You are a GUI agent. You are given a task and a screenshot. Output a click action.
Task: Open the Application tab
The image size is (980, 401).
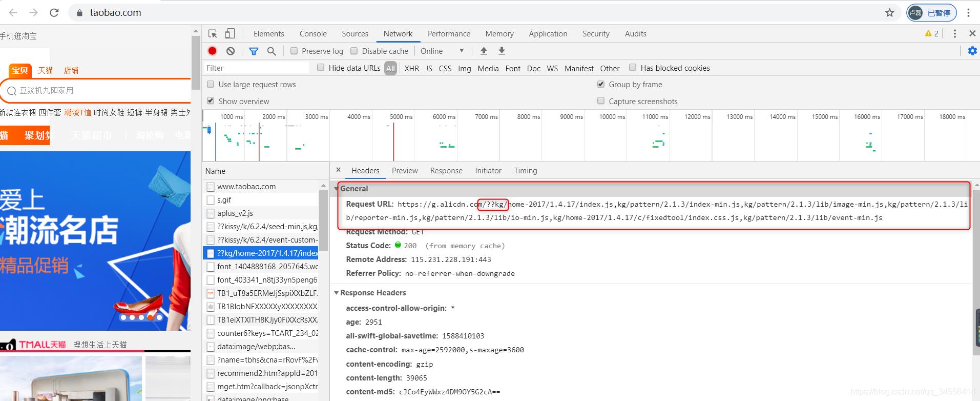click(x=548, y=34)
